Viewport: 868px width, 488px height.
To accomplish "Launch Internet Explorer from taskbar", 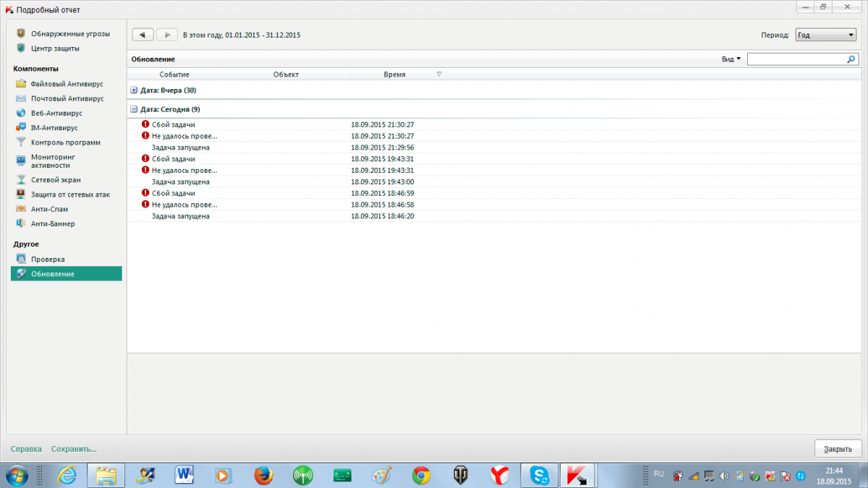I will pos(67,475).
